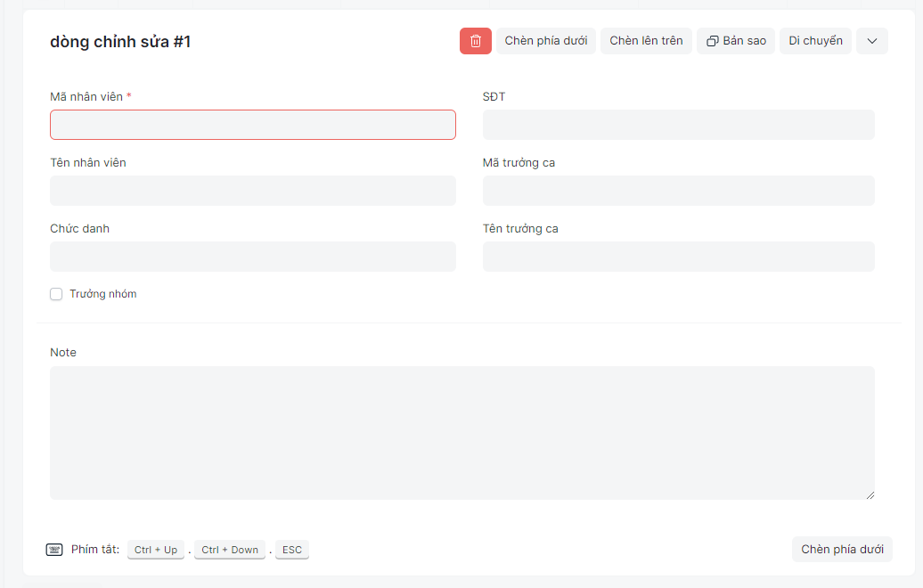
Task: Click the Note textarea resize handle
Action: [870, 494]
